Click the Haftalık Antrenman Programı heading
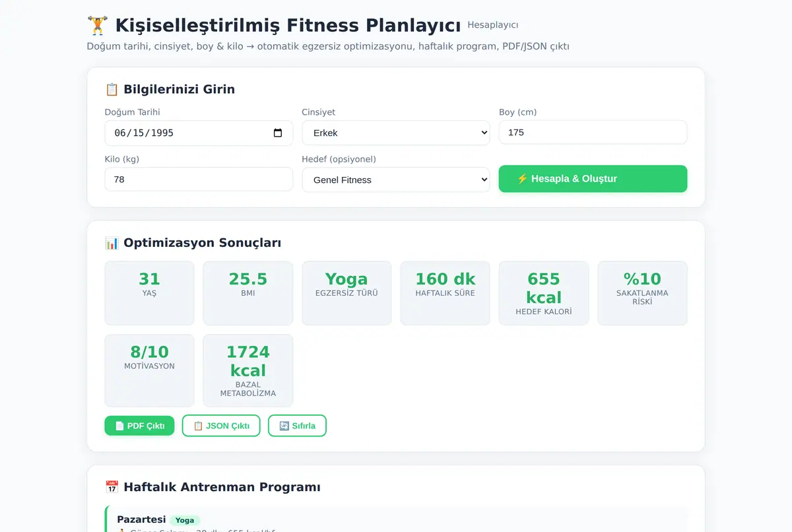 click(222, 487)
